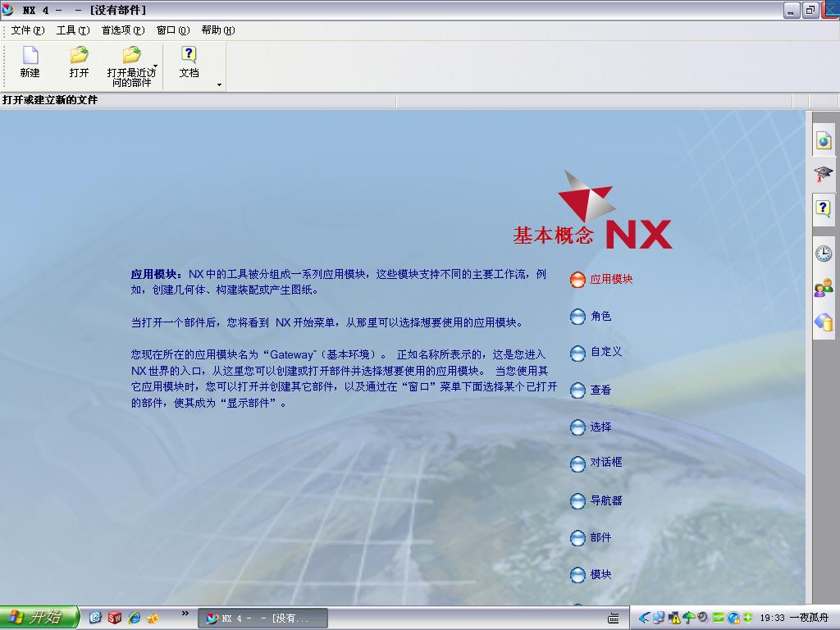
Task: Open the part navigator cube sidebar icon
Action: point(824,322)
